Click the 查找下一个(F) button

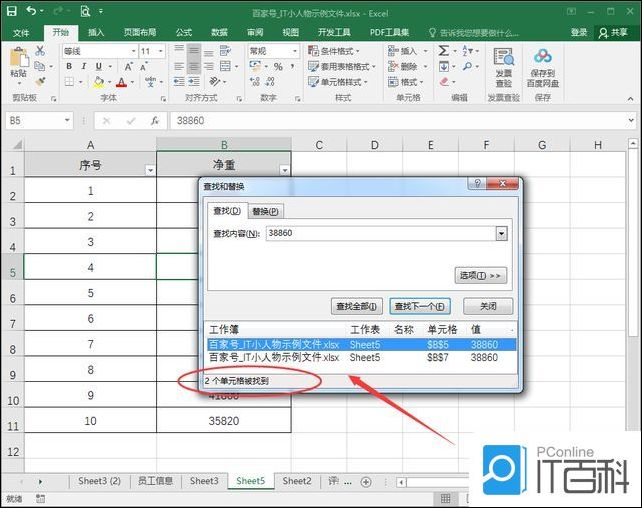pos(420,306)
